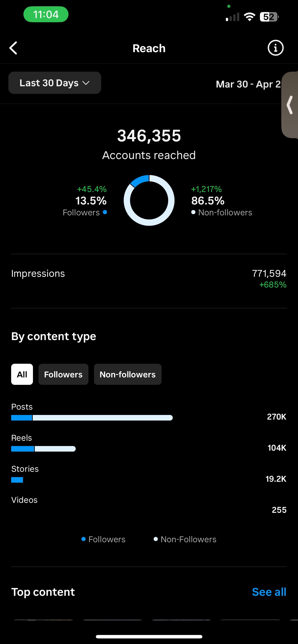Image resolution: width=298 pixels, height=644 pixels.
Task: Switch to the Followers filter
Action: 63,374
